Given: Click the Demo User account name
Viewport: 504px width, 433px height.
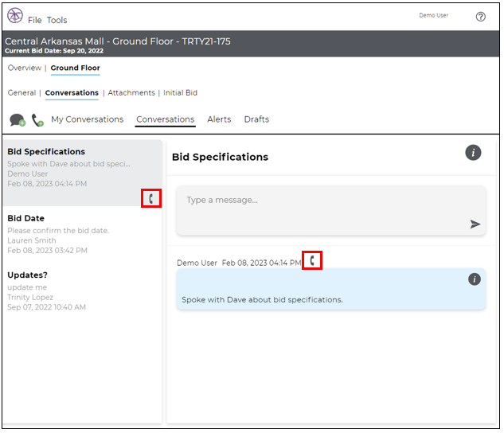Looking at the screenshot, I should tap(433, 15).
